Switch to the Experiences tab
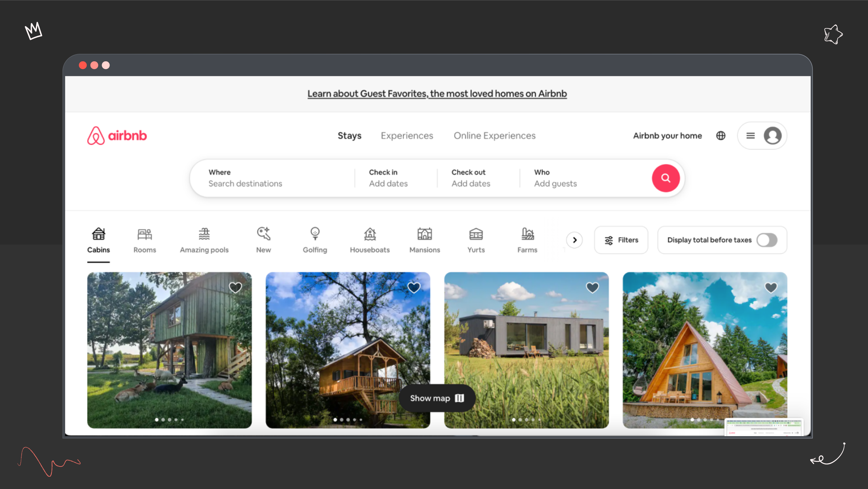This screenshot has width=868, height=489. click(x=407, y=135)
